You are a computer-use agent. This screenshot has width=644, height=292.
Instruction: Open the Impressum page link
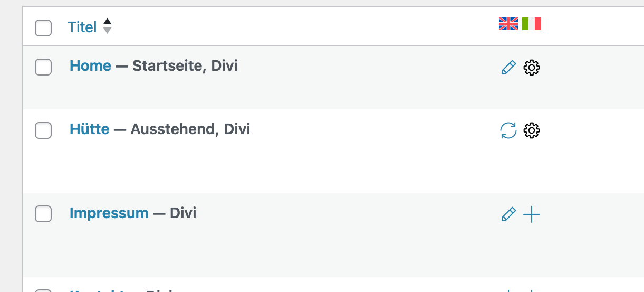109,213
